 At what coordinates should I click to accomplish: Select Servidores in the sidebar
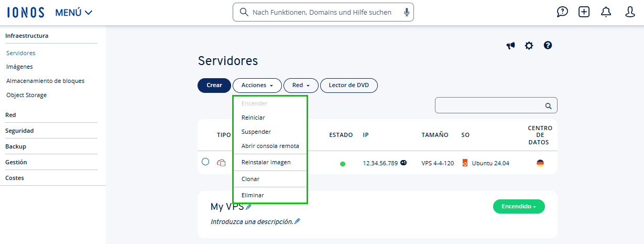[x=21, y=53]
